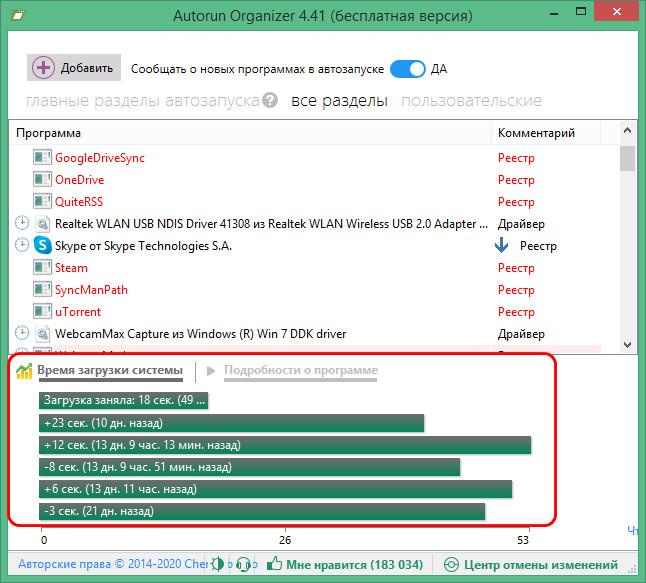Click the list scrollbar thumb
This screenshot has width=646, height=583.
click(627, 159)
